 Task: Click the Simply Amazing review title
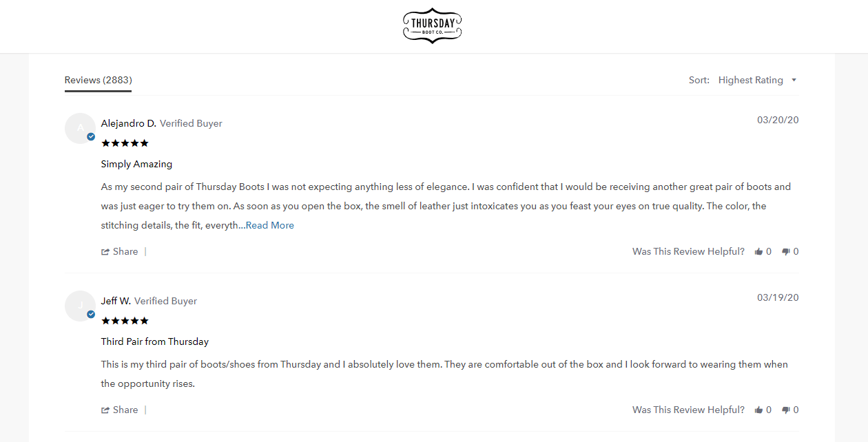point(136,164)
